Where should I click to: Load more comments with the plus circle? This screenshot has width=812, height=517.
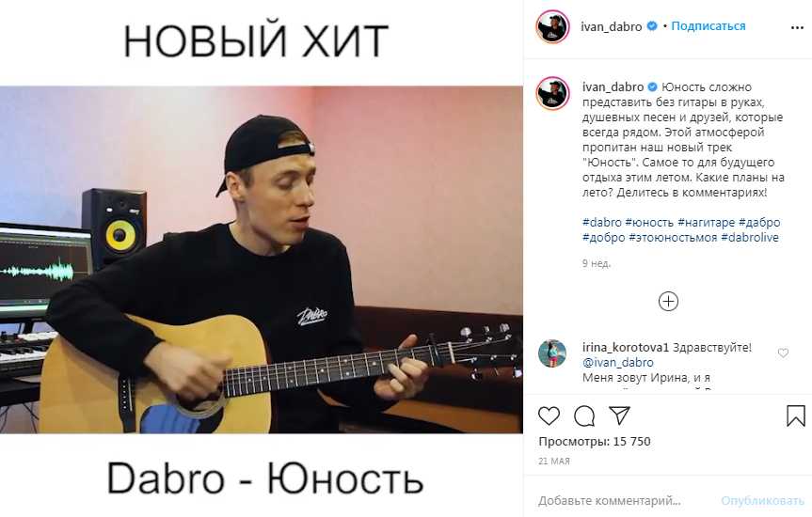click(x=668, y=301)
